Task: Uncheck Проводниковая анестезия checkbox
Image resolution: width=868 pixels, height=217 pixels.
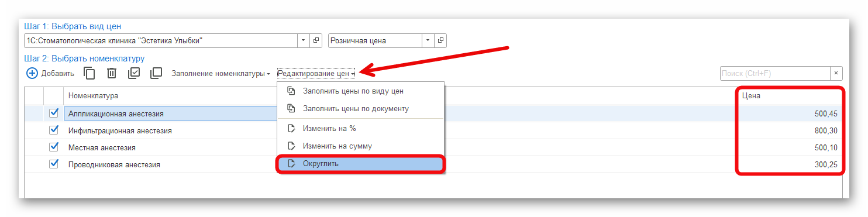Action: click(54, 164)
